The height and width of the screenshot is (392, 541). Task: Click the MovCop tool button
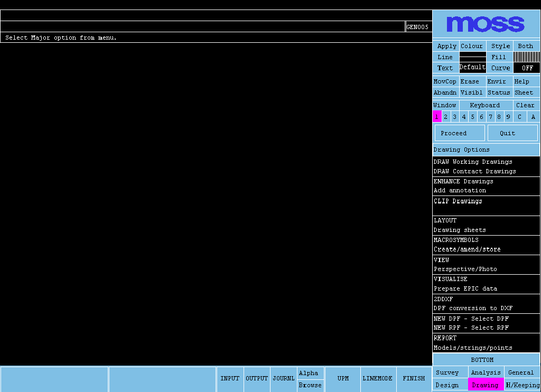[445, 81]
